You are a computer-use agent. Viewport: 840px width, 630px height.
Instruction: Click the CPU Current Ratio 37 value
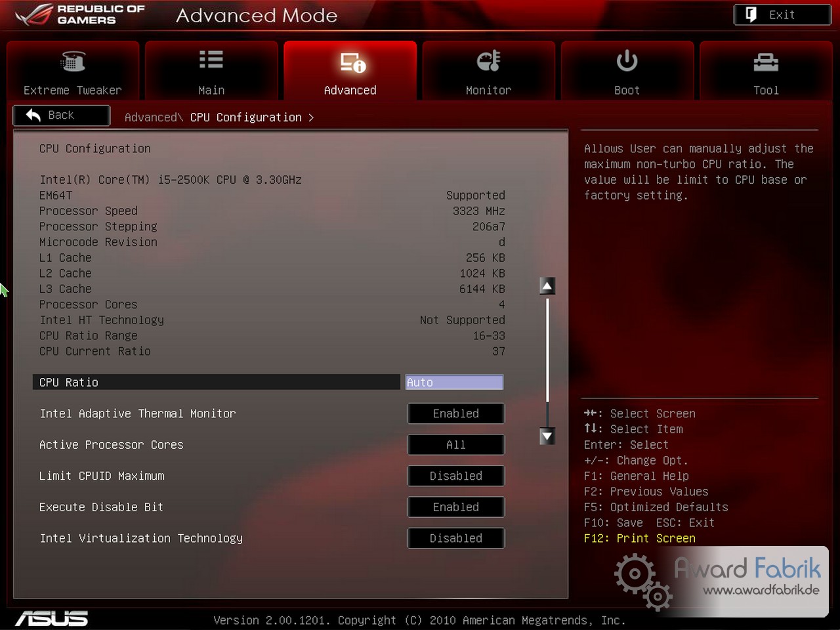point(498,351)
